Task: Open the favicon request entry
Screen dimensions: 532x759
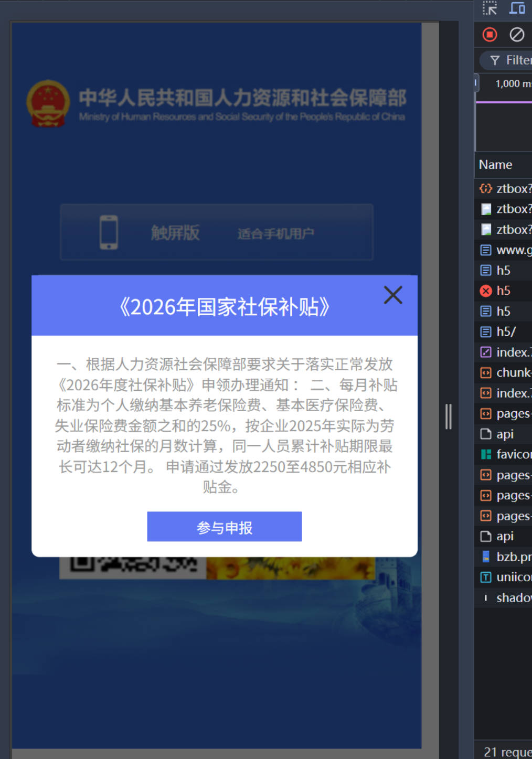Action: point(512,454)
